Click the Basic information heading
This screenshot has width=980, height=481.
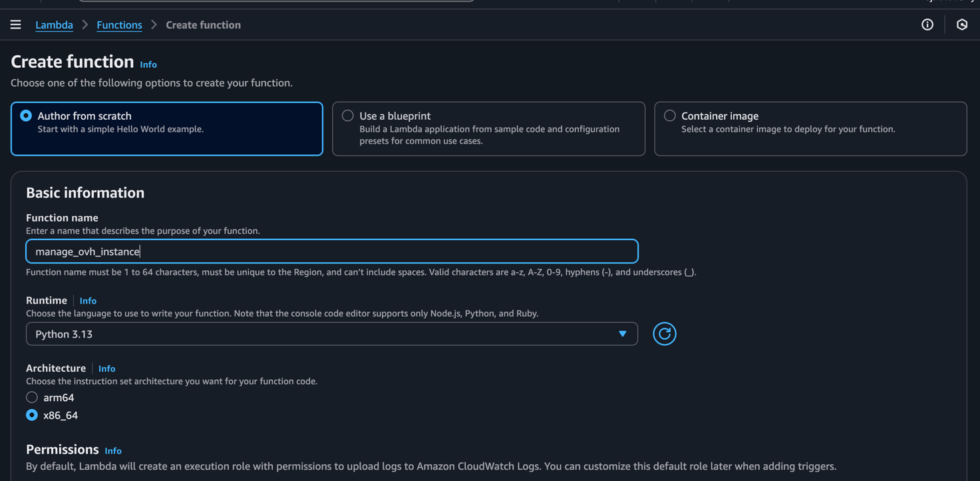point(85,192)
